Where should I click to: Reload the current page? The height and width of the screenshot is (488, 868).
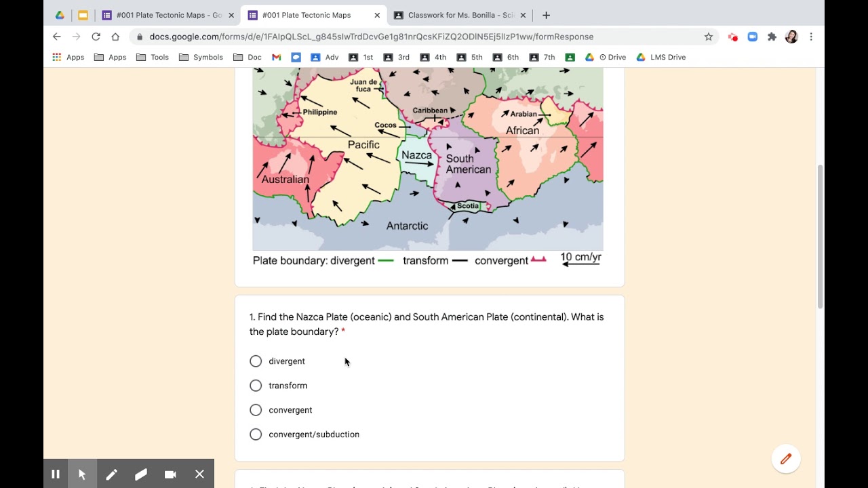coord(96,37)
